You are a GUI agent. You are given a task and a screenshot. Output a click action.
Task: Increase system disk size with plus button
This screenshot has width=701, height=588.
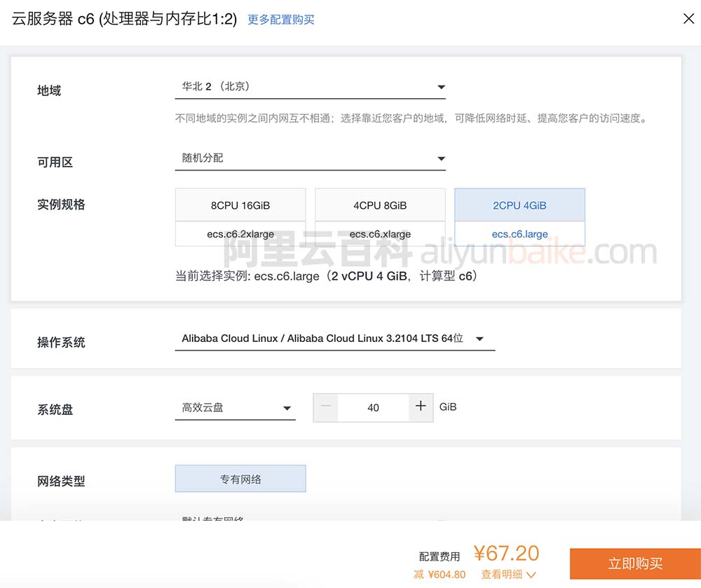pos(421,407)
